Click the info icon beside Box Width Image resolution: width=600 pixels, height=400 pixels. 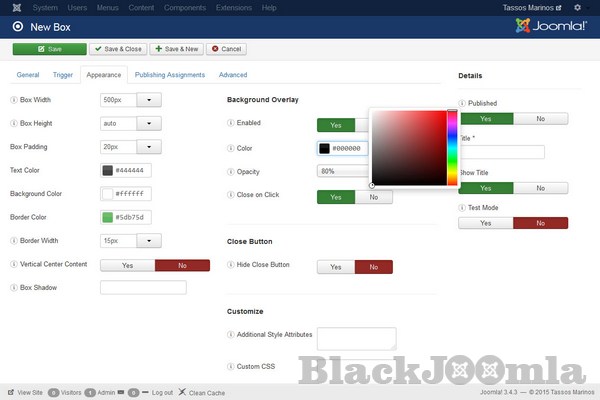coord(13,100)
